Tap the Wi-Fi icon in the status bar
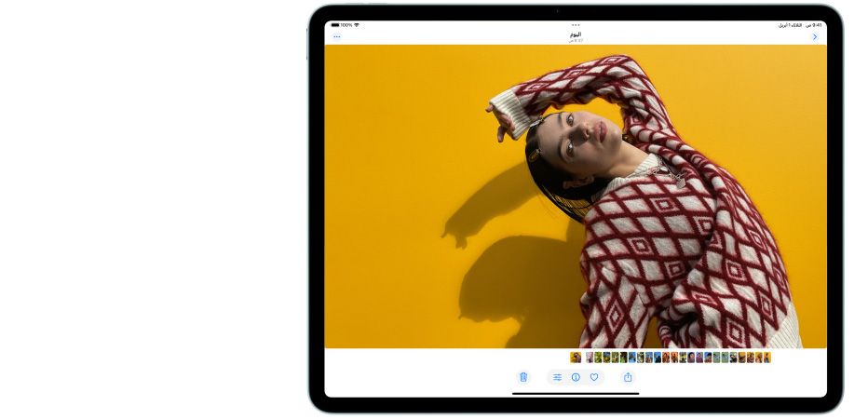The width and height of the screenshot is (868, 419). (357, 25)
